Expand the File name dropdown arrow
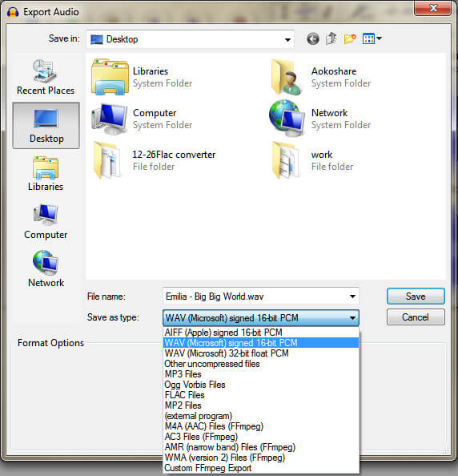The height and width of the screenshot is (476, 458). pyautogui.click(x=352, y=296)
